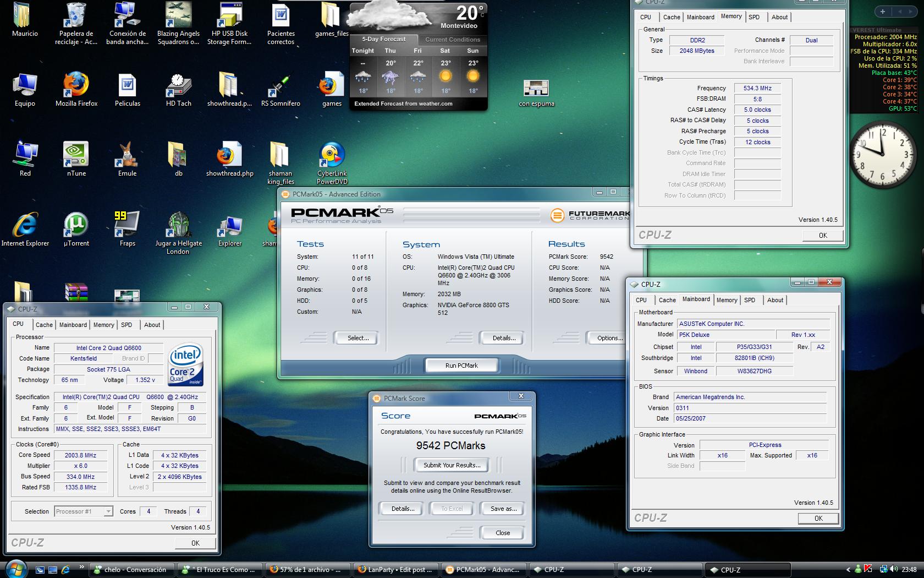
Task: Click the P5K Deluxe model field
Action: click(725, 335)
